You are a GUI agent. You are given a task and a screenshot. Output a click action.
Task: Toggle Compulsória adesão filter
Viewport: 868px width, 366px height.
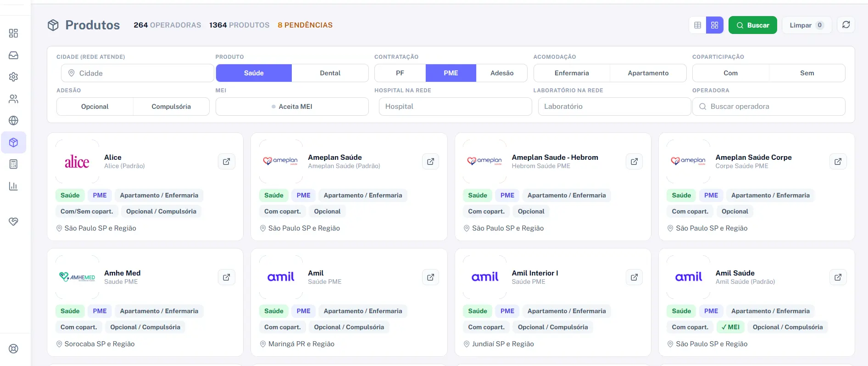click(171, 107)
